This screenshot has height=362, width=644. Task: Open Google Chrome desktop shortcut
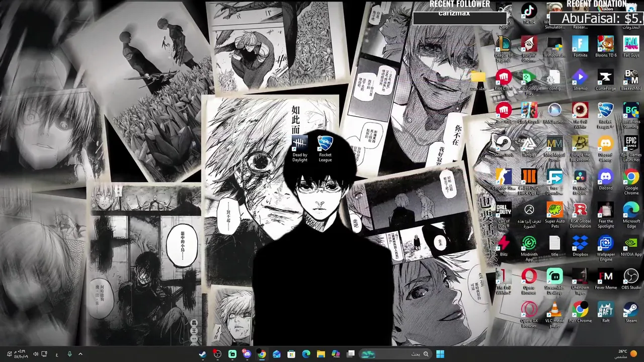[631, 182]
